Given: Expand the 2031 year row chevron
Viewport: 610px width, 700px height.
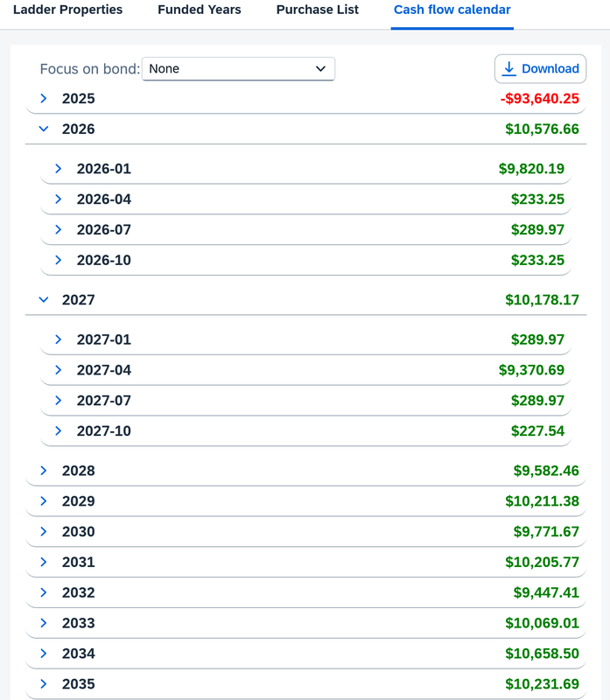Looking at the screenshot, I should click(x=43, y=562).
